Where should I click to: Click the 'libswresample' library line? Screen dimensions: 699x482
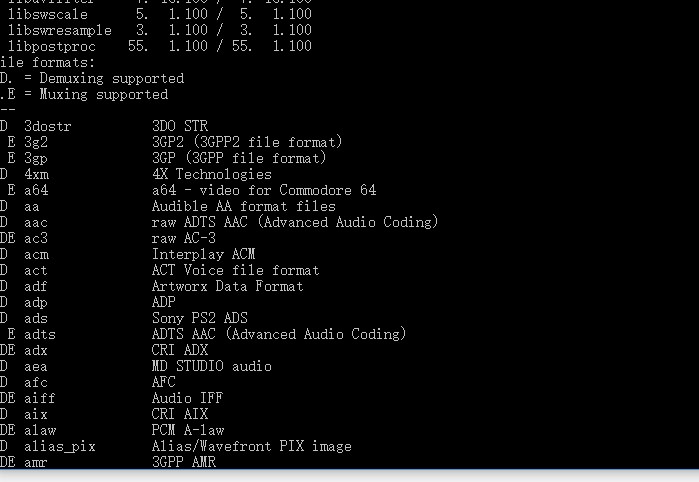[x=160, y=30]
